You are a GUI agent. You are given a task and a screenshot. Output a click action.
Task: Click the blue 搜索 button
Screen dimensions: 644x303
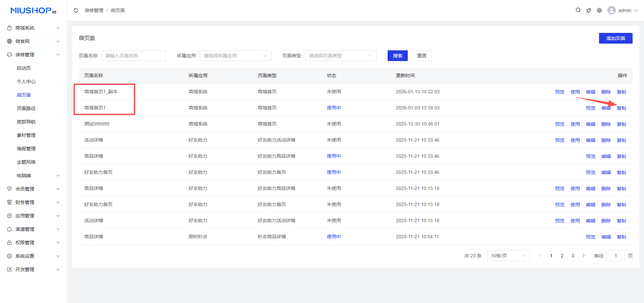[x=397, y=56]
